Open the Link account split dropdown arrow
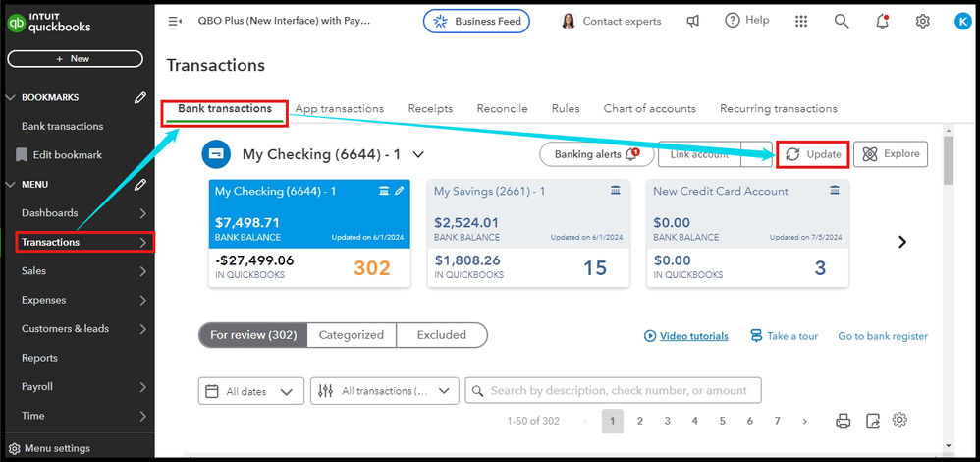980x462 pixels. 756,154
